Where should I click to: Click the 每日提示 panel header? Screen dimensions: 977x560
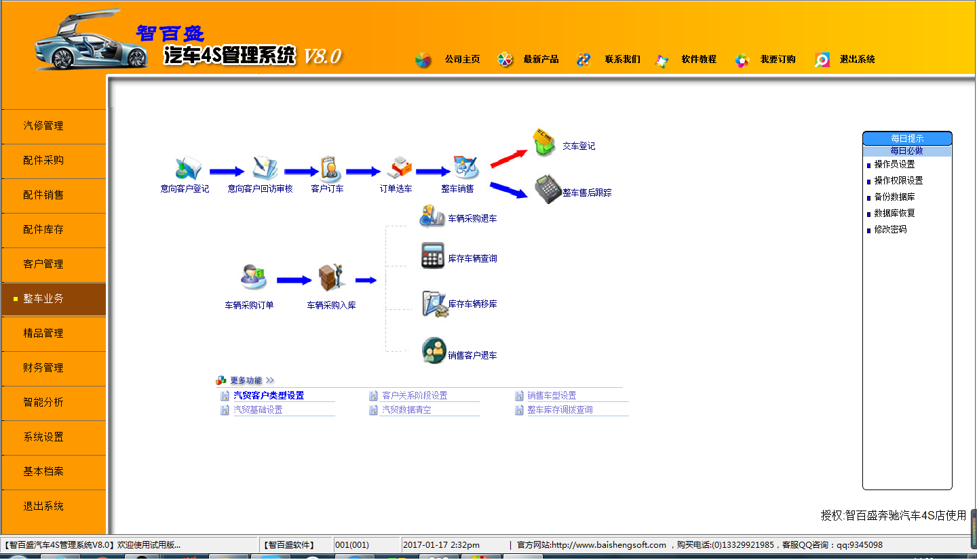coord(907,138)
